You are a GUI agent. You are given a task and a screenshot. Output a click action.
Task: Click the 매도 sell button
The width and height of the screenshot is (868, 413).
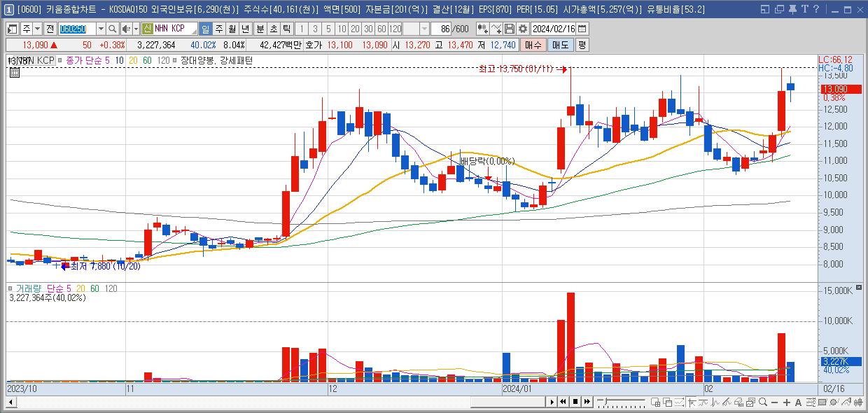point(560,44)
